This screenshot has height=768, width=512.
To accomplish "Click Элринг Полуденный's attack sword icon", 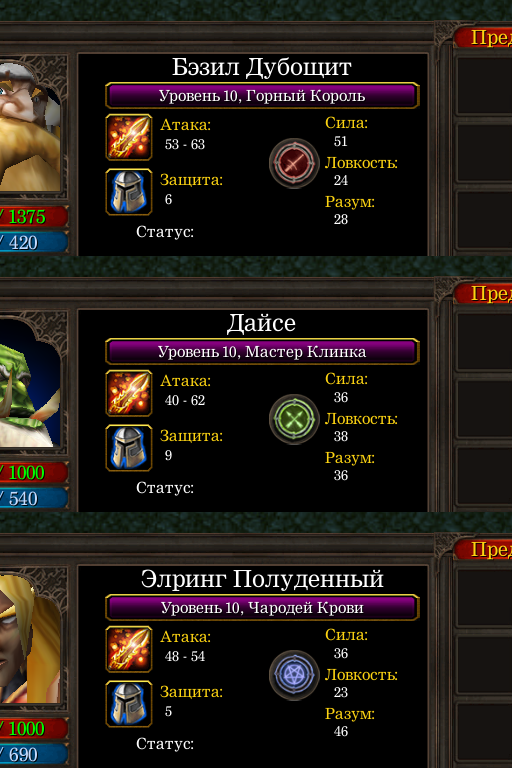I will [129, 649].
